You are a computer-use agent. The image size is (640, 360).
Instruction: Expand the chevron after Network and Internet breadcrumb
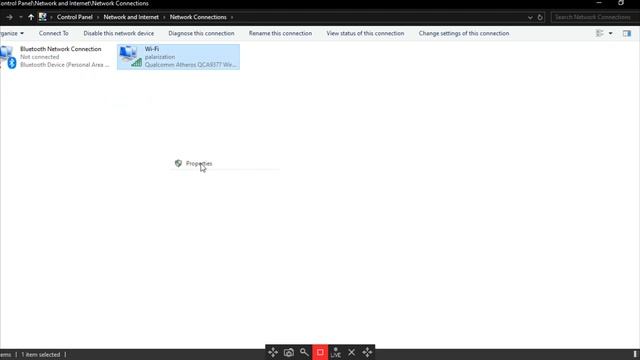(164, 17)
